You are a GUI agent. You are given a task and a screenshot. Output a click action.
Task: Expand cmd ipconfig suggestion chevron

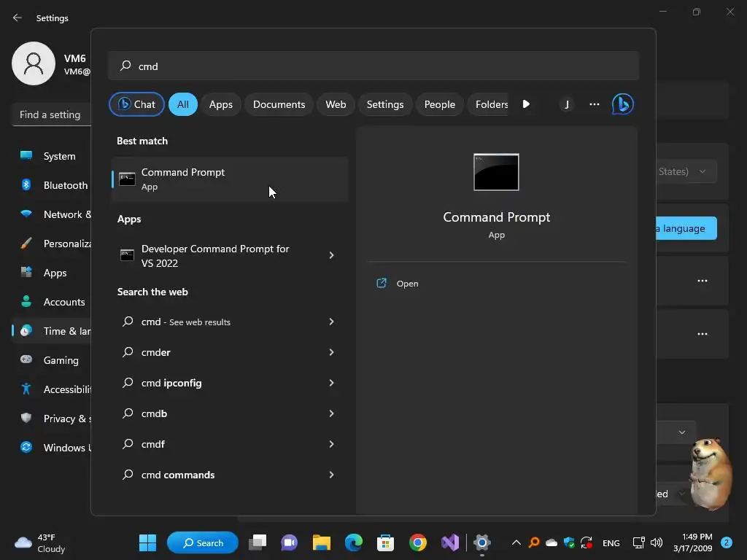pyautogui.click(x=332, y=383)
